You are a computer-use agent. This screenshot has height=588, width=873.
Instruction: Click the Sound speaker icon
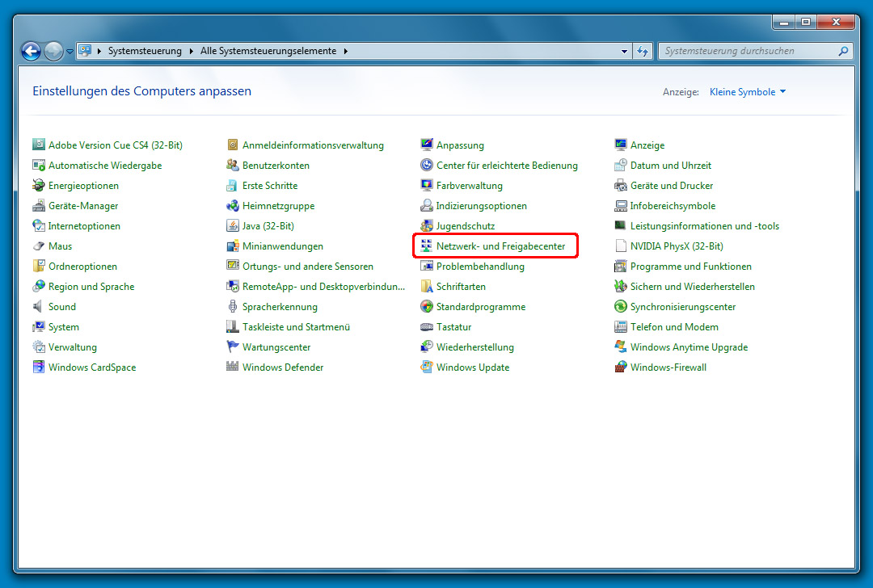tap(39, 306)
